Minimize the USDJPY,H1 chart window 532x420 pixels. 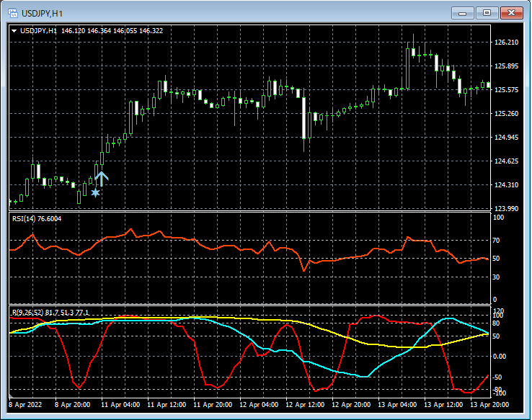click(x=461, y=13)
